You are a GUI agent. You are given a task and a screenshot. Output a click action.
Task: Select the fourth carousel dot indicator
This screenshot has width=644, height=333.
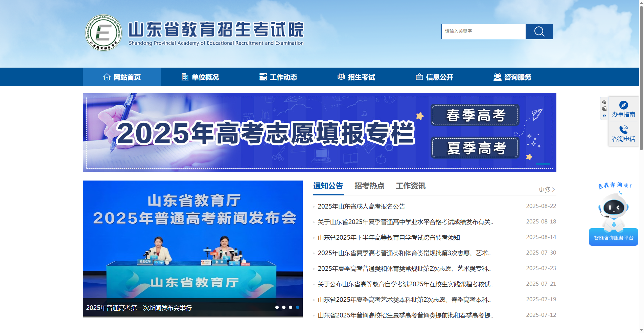[297, 308]
